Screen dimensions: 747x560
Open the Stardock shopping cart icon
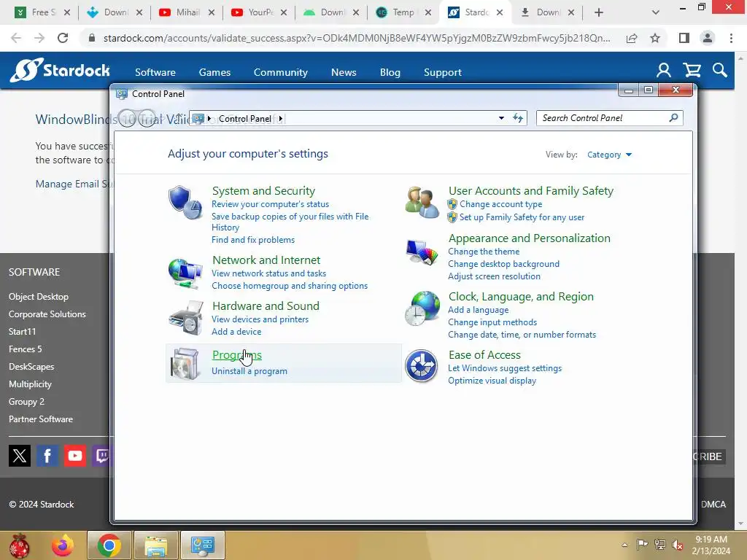tap(692, 71)
